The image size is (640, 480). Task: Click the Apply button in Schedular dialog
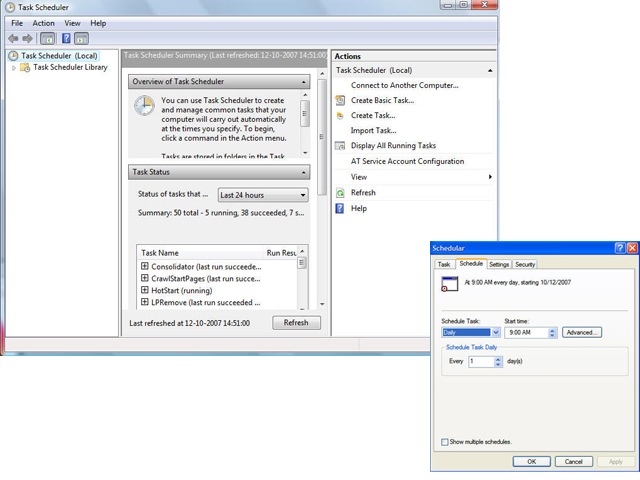616,462
